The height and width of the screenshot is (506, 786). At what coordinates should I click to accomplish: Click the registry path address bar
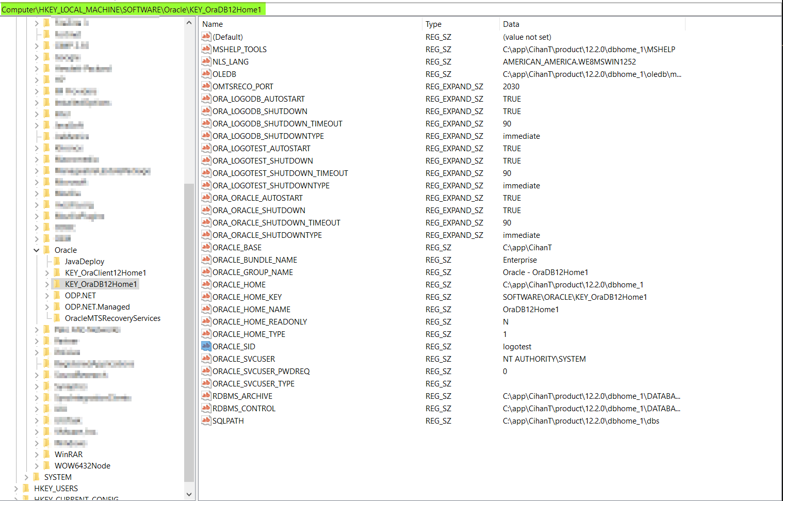coord(391,10)
